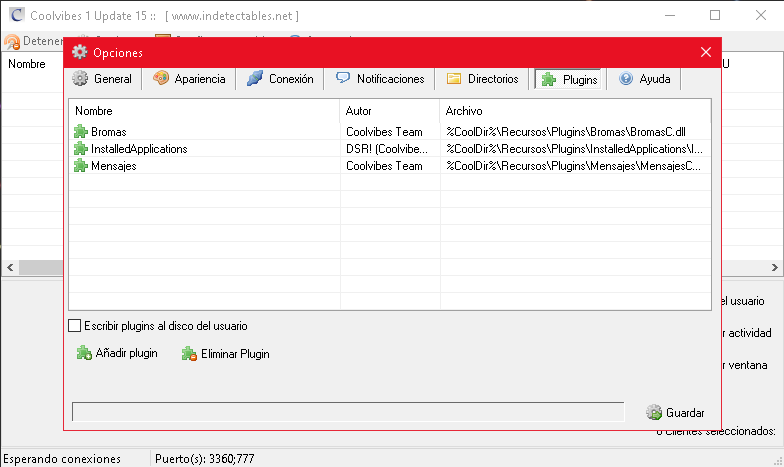The height and width of the screenshot is (467, 784).
Task: Click the Eliminar Plugin icon
Action: click(x=189, y=353)
